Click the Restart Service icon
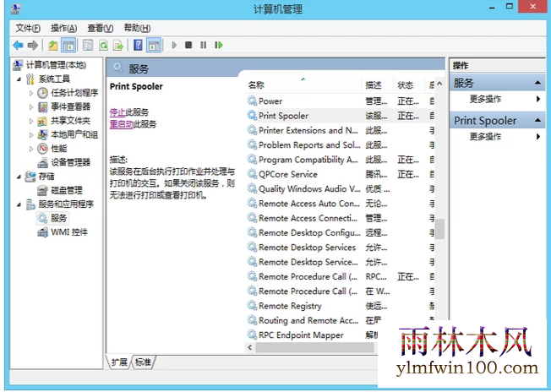This screenshot has width=551, height=392. (x=219, y=45)
